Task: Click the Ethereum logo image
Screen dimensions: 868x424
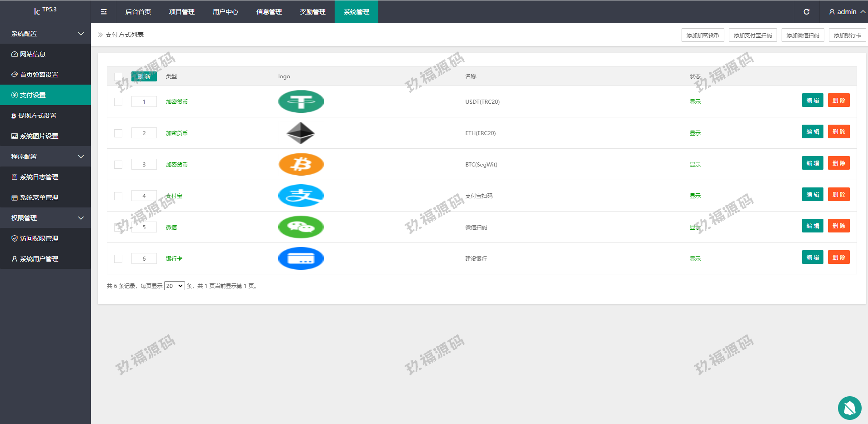Action: coord(301,133)
